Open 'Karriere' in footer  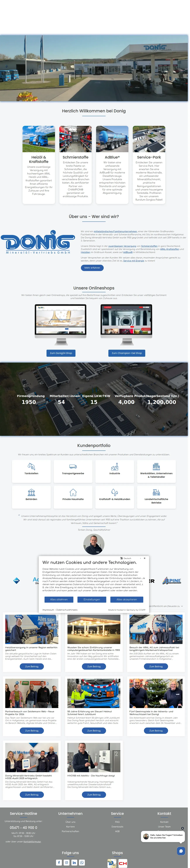[70, 827]
